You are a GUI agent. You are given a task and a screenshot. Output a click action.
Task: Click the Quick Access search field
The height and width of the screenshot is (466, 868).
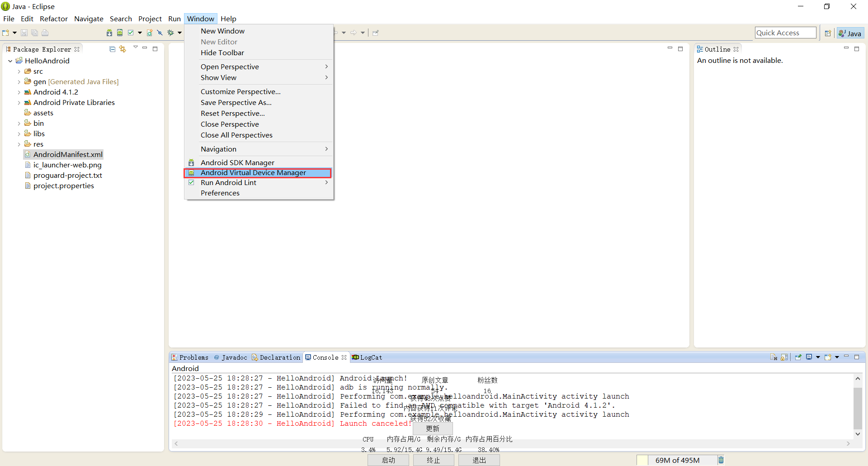click(x=785, y=33)
